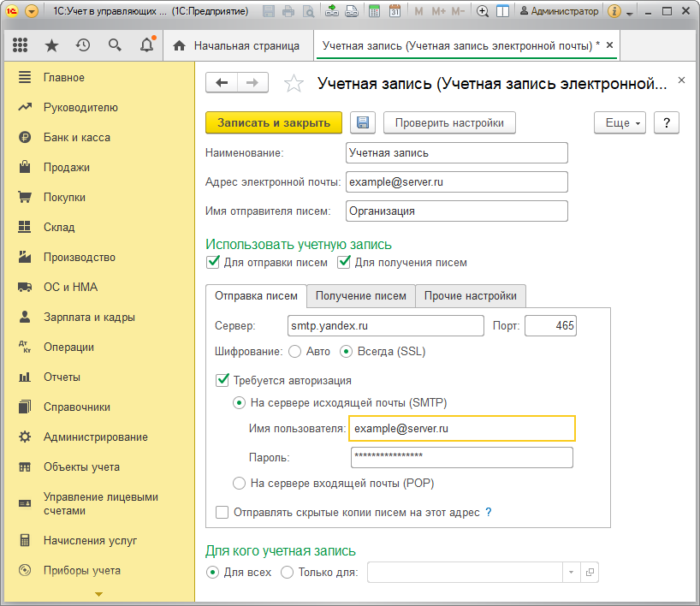Expand the 'Еще' dropdown menu
The width and height of the screenshot is (700, 606).
[620, 123]
